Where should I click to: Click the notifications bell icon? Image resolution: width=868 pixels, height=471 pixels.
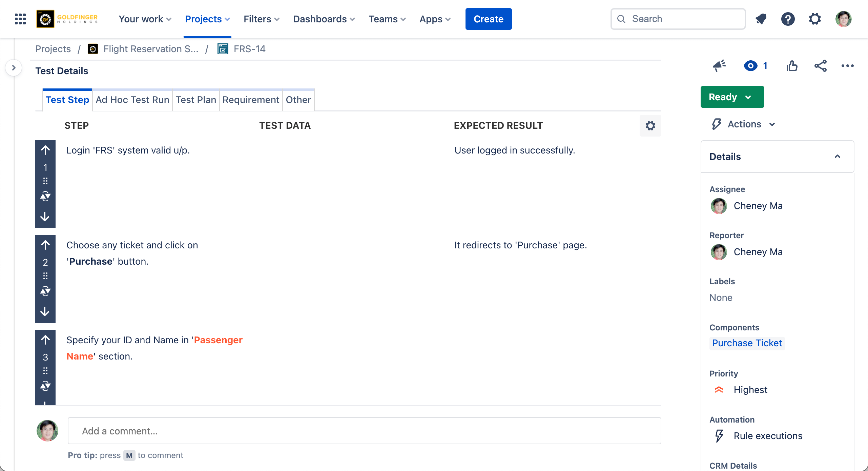[x=761, y=19]
